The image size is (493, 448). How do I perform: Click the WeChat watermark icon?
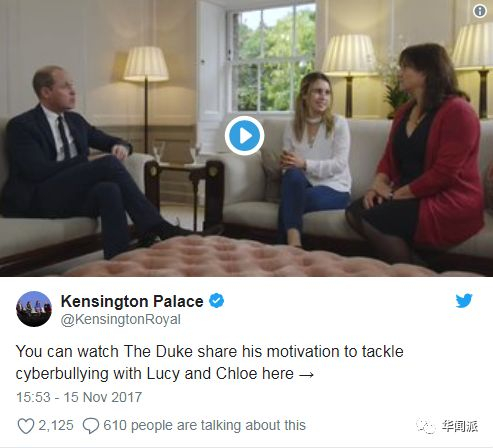(x=426, y=426)
